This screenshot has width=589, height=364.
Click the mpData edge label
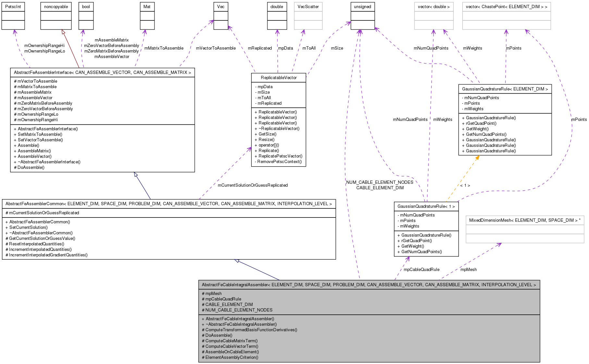pos(286,48)
